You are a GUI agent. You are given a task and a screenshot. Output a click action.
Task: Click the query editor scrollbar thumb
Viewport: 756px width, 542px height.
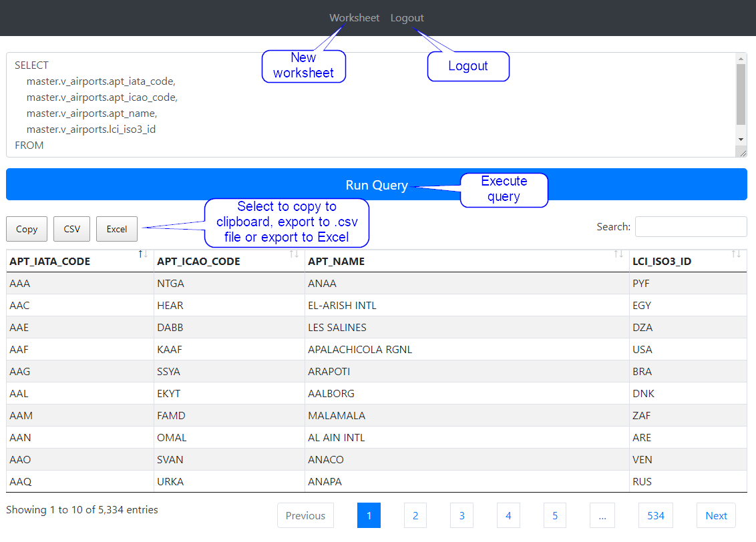pos(741,94)
